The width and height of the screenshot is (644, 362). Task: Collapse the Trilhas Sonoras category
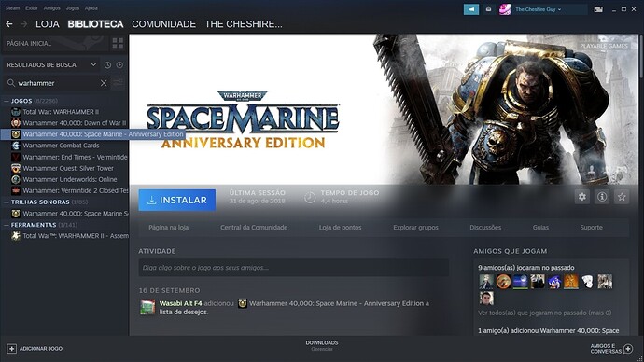[x=7, y=202]
